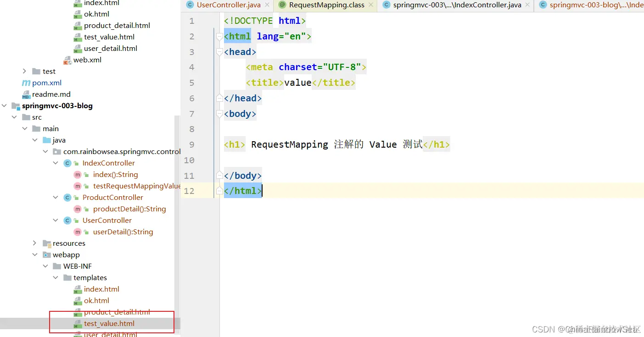This screenshot has width=644, height=337.
Task: Select the userDetail():String method
Action: [x=123, y=232]
